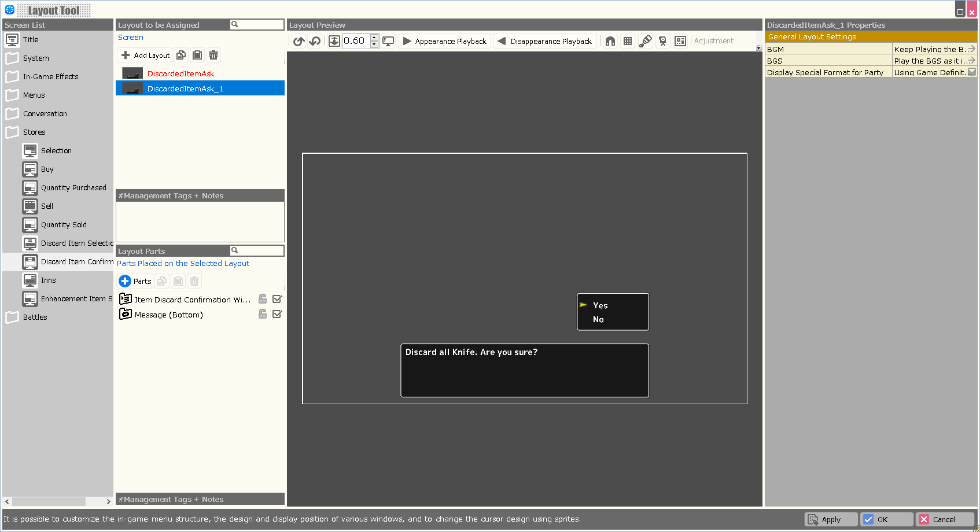Open the Battles folder in Screen List
Image resolution: width=980 pixels, height=532 pixels.
(35, 317)
